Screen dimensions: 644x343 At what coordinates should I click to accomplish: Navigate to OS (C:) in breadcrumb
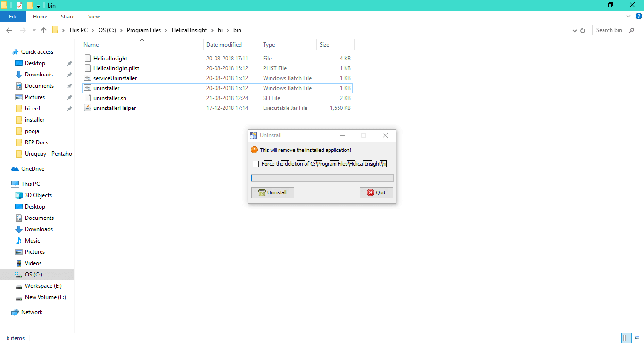107,30
